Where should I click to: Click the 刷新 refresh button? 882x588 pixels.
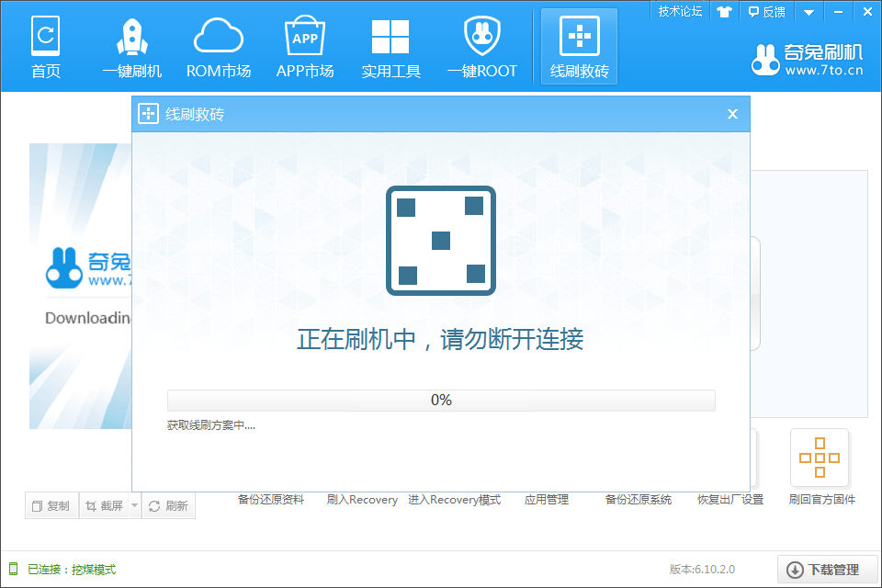(x=168, y=505)
